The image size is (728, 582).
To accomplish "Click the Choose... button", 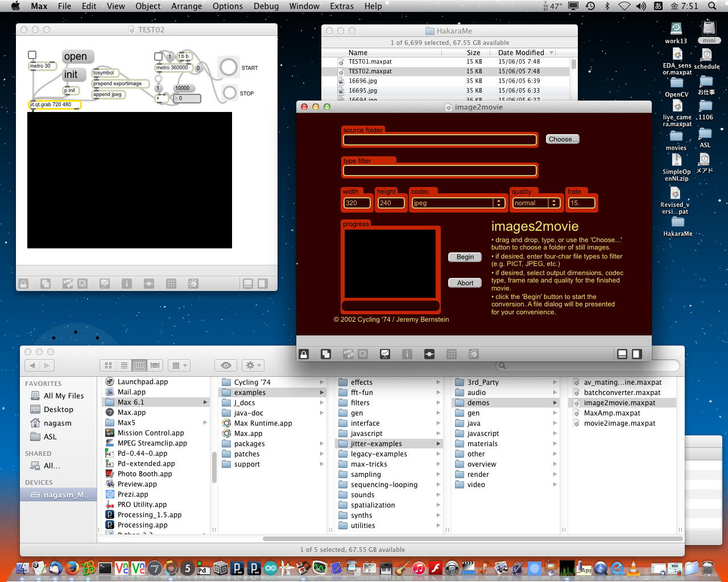I will [562, 139].
